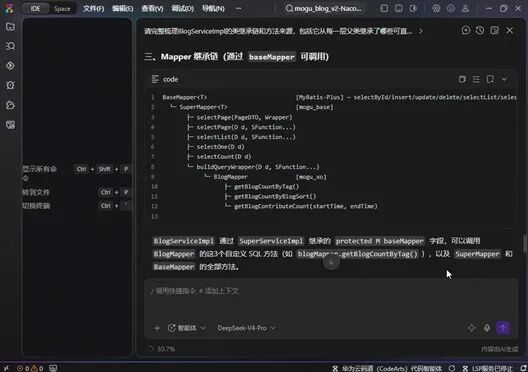Start a new chat with the plus-bubble icon
The height and width of the screenshot is (372, 528).
click(x=466, y=31)
